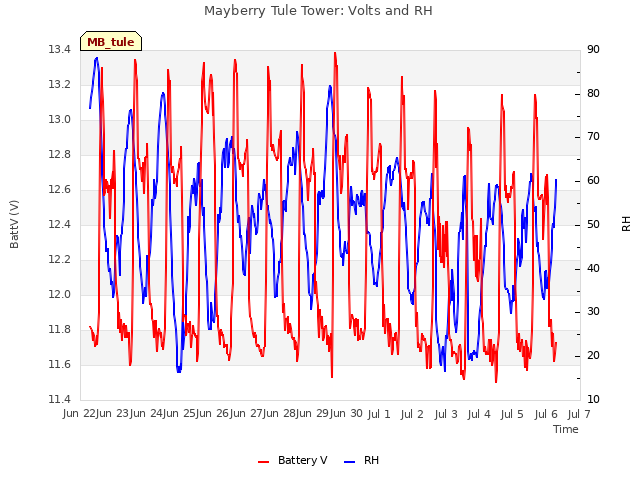Click the Jun 29 date tick
Screen dimensions: 640x480
(x=312, y=414)
